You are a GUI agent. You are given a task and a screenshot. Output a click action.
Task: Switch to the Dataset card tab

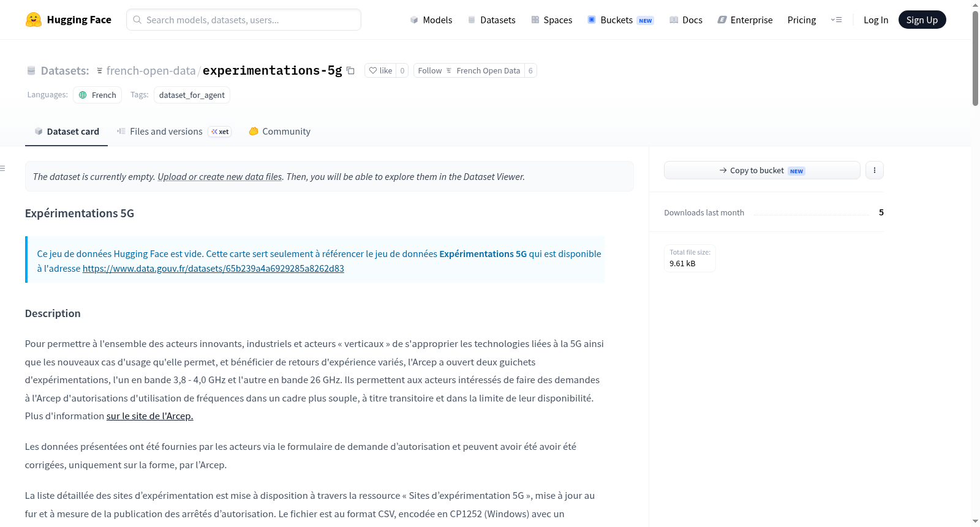66,132
